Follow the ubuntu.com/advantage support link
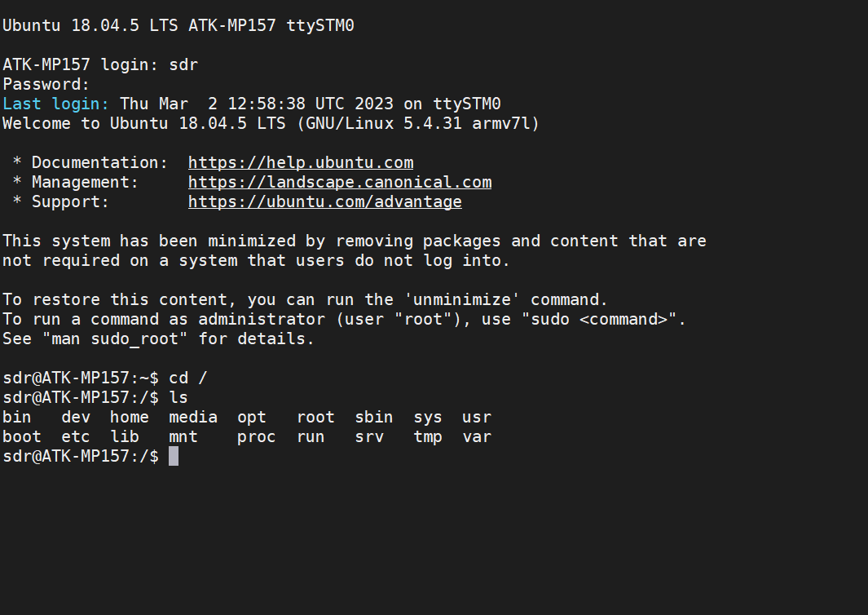868x615 pixels. click(325, 201)
